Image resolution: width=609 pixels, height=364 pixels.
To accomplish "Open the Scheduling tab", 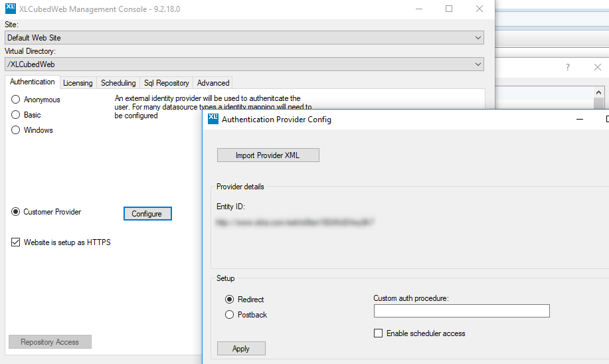I will (x=118, y=83).
